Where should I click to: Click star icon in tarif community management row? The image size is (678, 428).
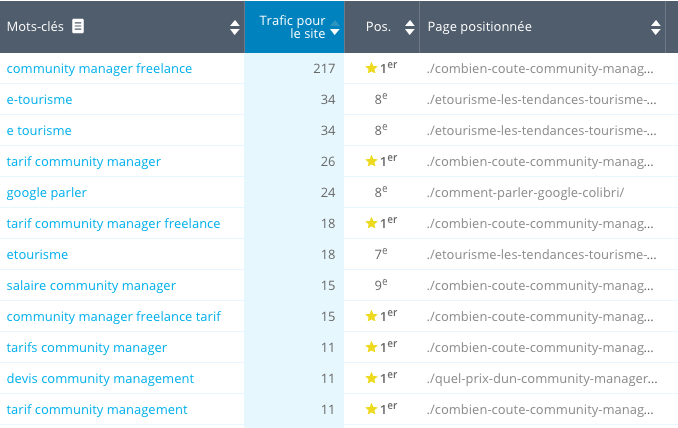pos(371,409)
